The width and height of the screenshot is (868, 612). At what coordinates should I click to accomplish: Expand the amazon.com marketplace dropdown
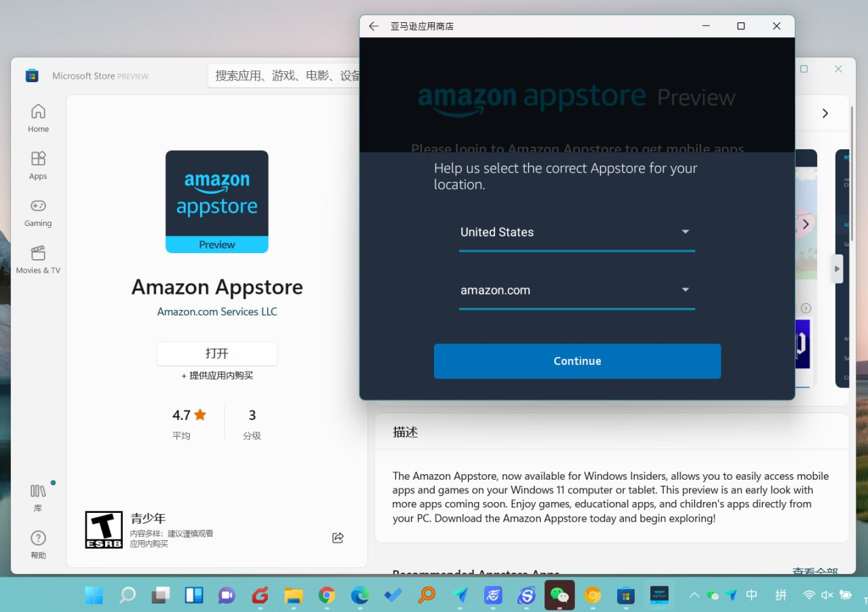576,290
